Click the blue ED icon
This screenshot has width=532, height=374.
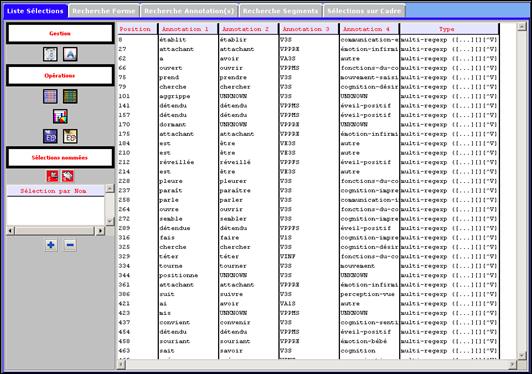[x=50, y=136]
